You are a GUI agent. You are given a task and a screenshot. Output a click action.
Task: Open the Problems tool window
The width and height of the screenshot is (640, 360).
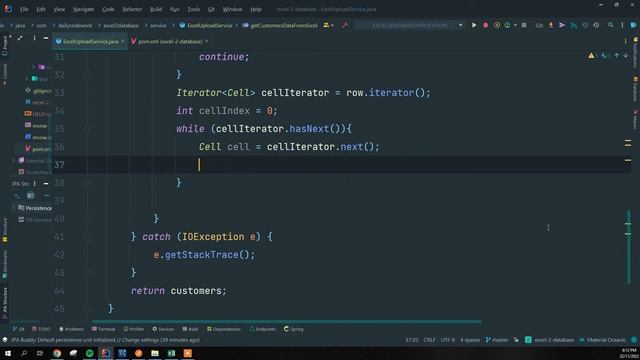(x=71, y=329)
